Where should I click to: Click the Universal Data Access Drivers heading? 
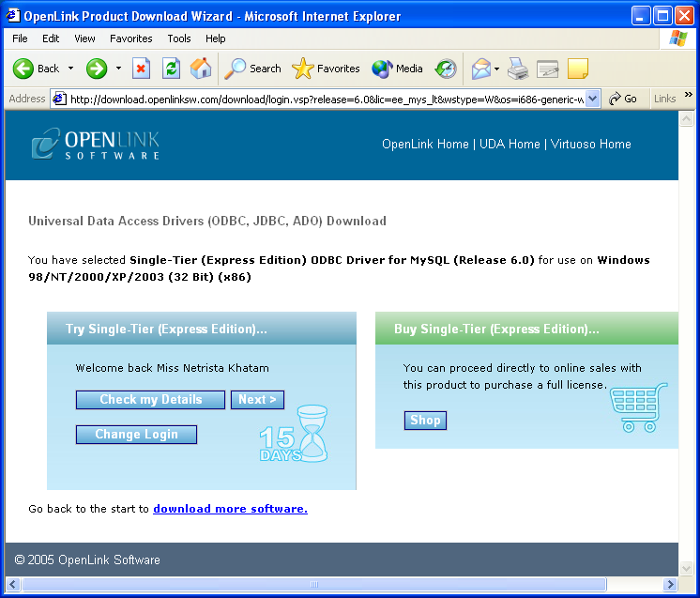[207, 221]
